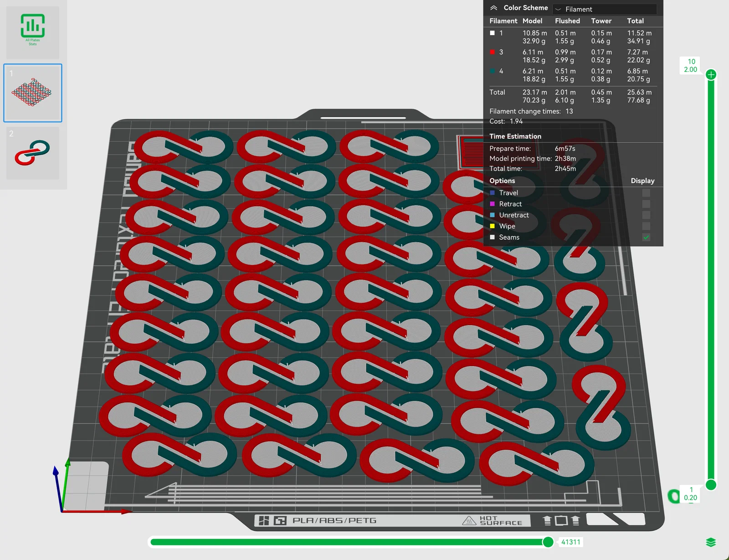Screen dimensions: 729x560
Task: Click the horizontal move slider handle
Action: point(548,542)
